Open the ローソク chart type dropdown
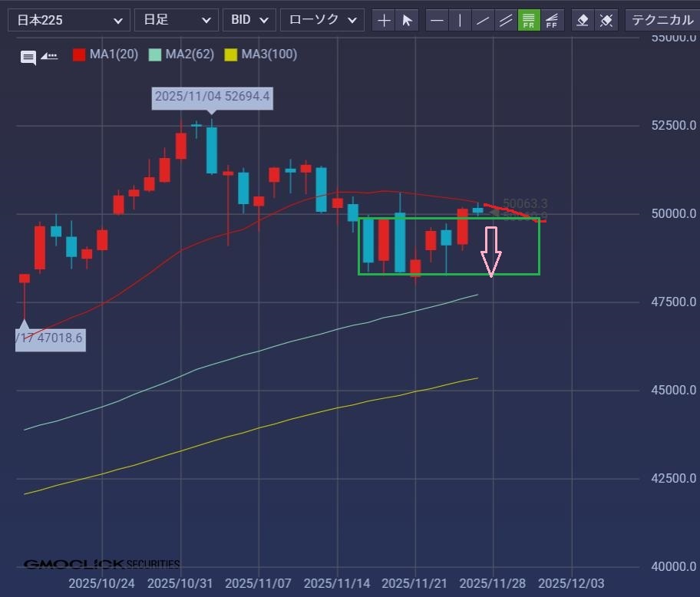Viewport: 700px width, 597px height. click(x=322, y=20)
